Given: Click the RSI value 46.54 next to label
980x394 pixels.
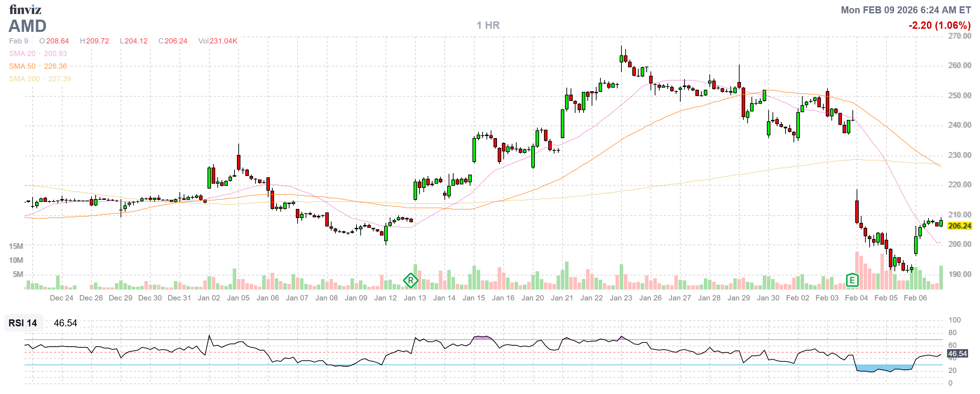Looking at the screenshot, I should click(x=66, y=323).
